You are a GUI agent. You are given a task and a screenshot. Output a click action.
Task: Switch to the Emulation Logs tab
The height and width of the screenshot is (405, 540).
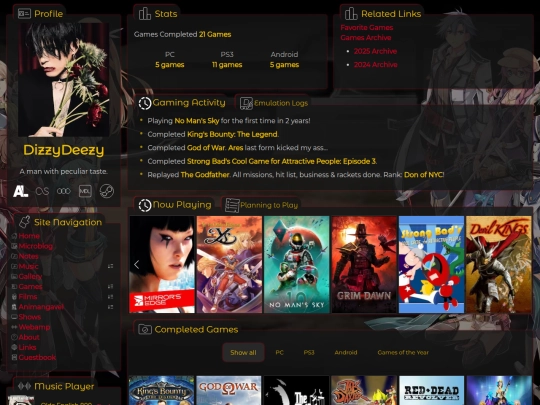[274, 103]
